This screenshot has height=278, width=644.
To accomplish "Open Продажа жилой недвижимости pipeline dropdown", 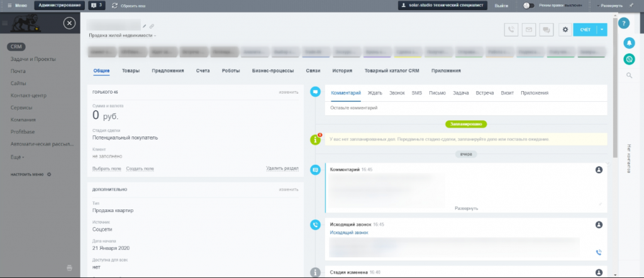I will (123, 36).
